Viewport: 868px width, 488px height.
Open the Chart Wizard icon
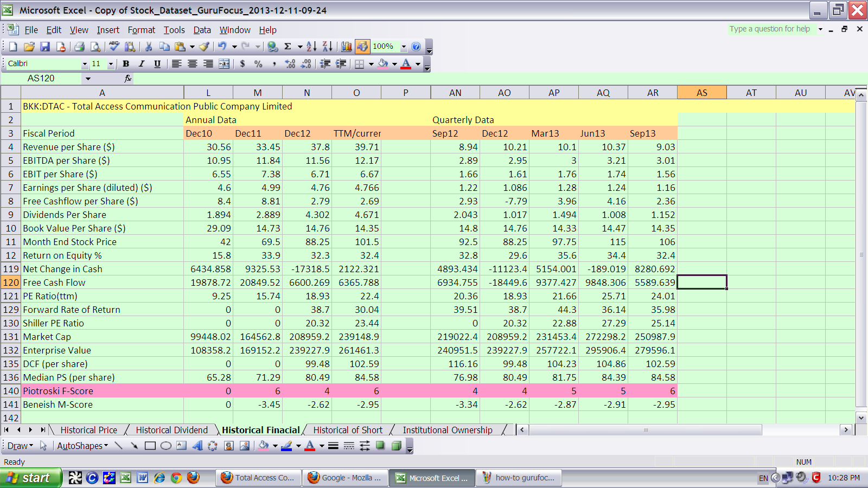point(347,47)
